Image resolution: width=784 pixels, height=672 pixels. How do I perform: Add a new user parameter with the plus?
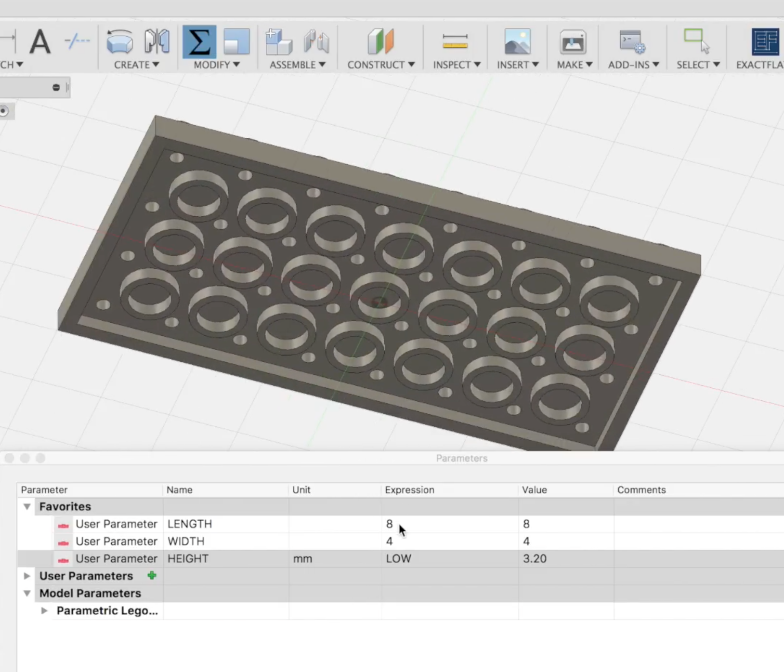pos(151,575)
